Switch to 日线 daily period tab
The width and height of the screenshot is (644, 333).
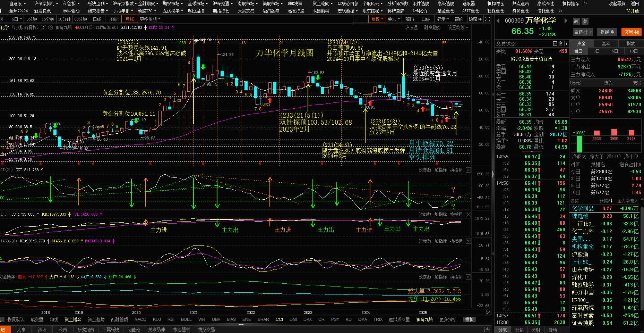tap(97, 19)
